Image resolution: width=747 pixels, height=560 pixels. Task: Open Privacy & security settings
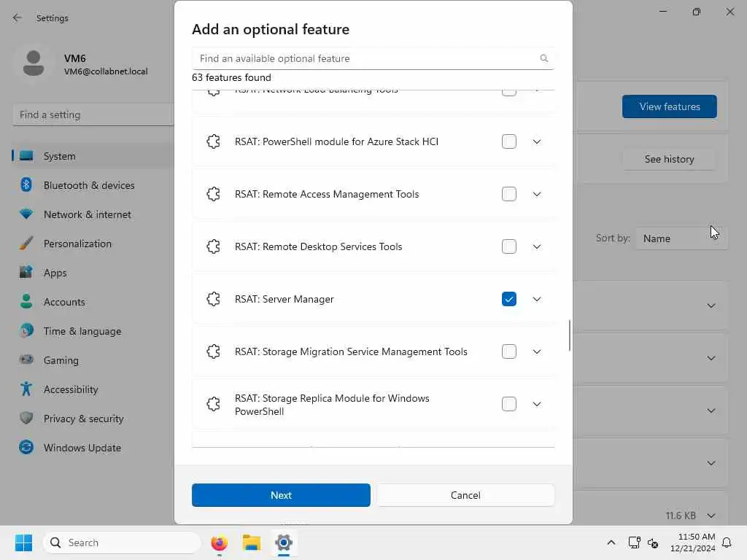click(83, 419)
